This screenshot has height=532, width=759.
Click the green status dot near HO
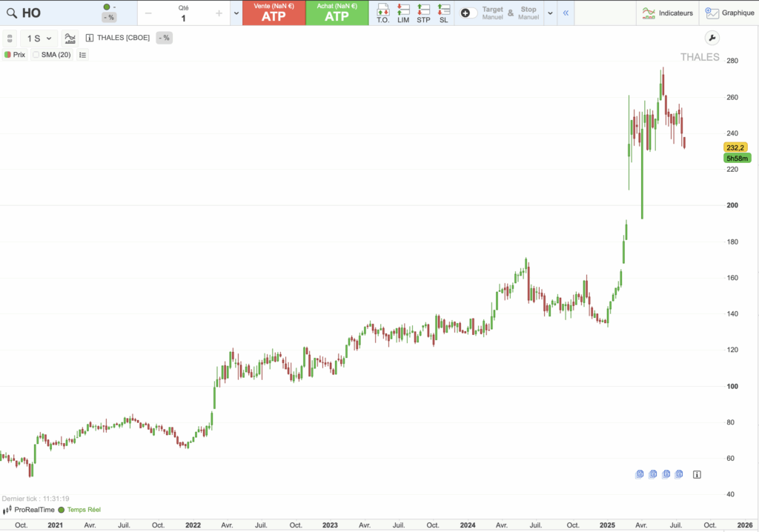[107, 7]
